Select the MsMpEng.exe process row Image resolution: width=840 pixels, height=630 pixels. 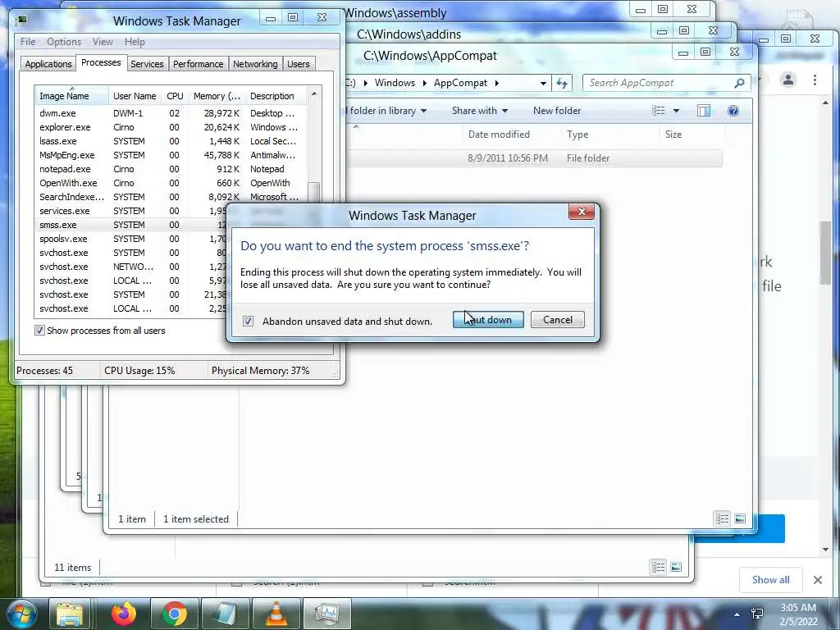tap(170, 155)
